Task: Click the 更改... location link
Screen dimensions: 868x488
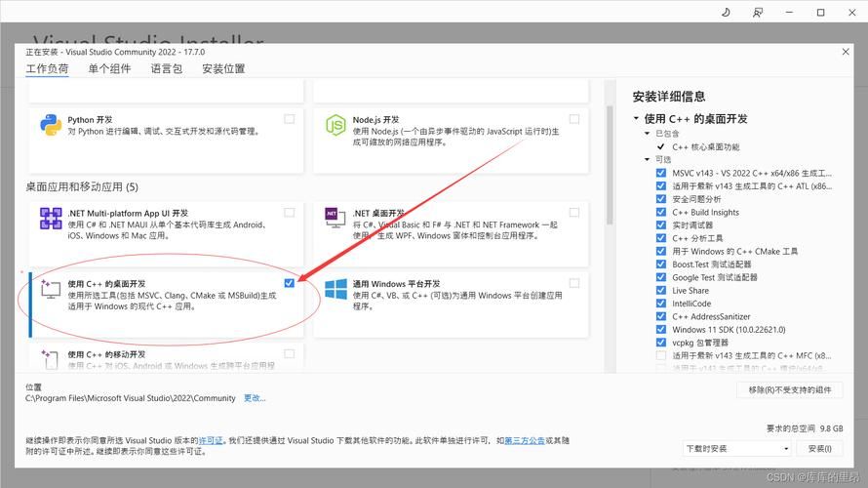Action: pos(255,398)
